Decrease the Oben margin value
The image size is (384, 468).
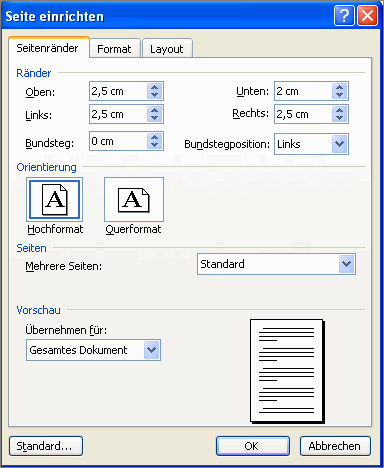click(x=154, y=95)
